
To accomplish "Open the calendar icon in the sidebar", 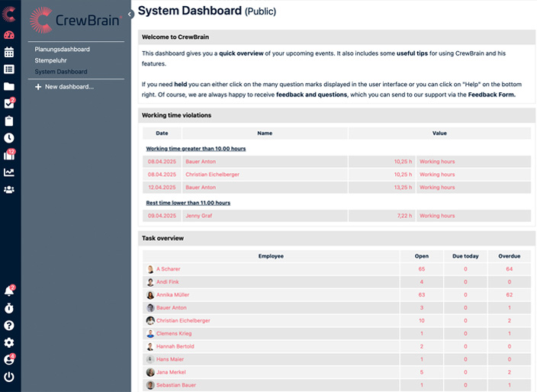I will (x=9, y=52).
